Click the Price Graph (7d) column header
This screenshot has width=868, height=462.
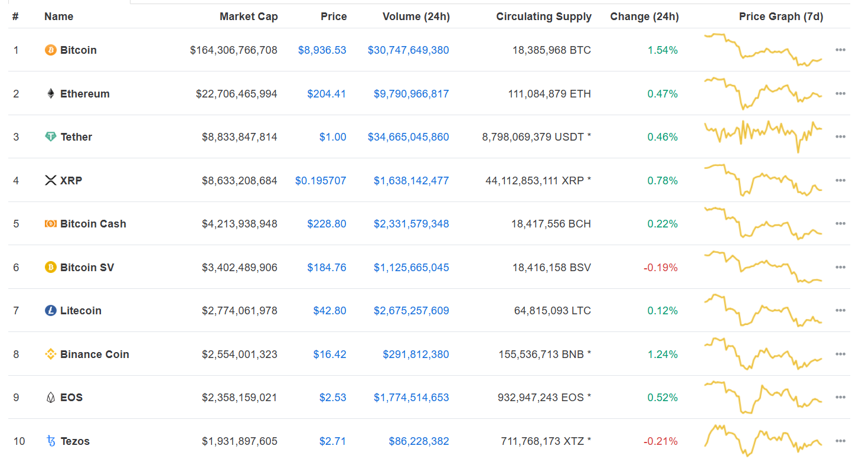point(781,17)
